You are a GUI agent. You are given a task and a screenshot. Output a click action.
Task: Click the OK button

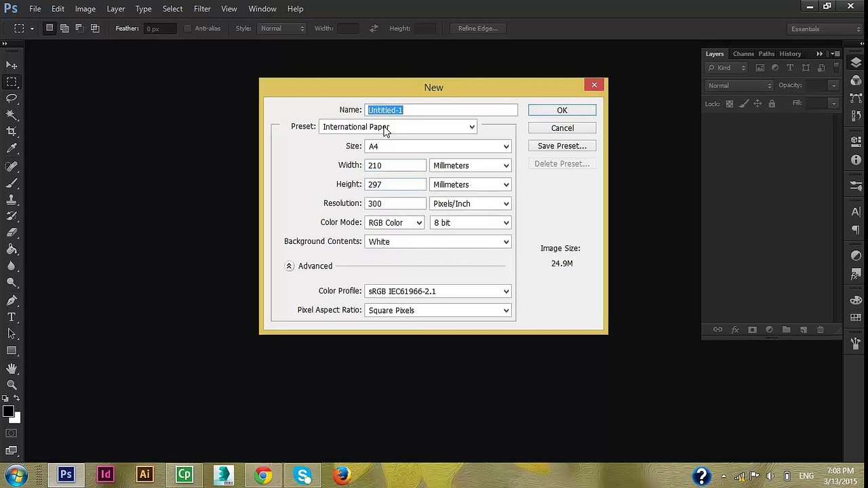click(562, 110)
